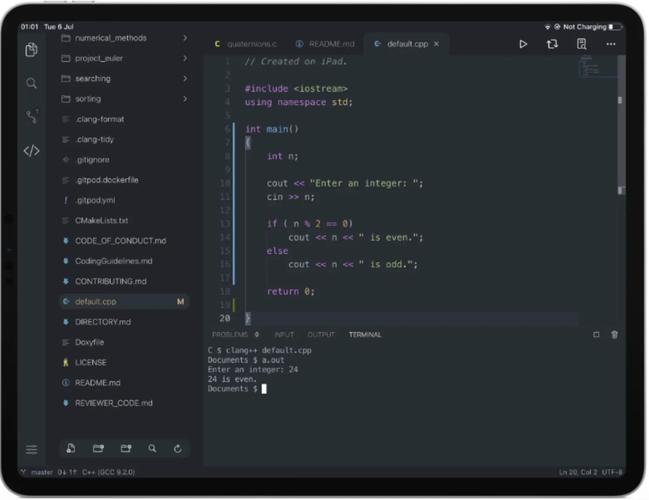Click the new file icon in bottom toolbar
The image size is (649, 500).
click(x=71, y=449)
